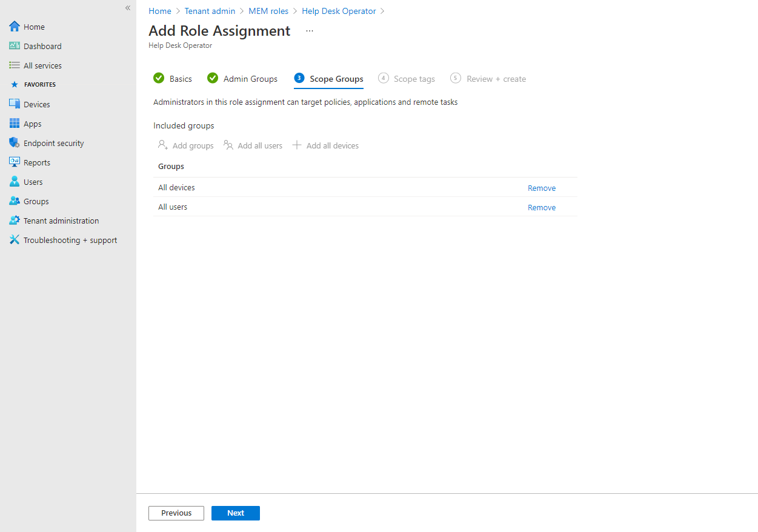Open the Dashboard page

point(42,45)
